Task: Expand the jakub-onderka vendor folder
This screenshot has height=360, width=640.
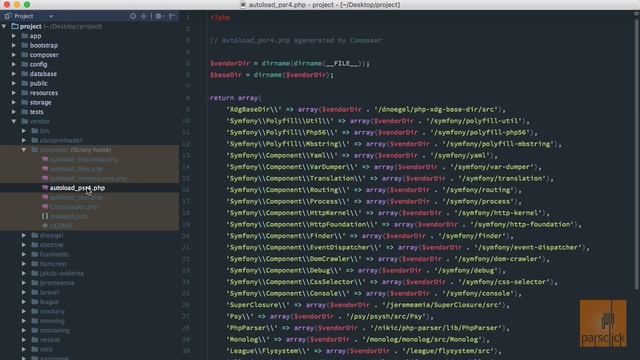Action: (24, 273)
